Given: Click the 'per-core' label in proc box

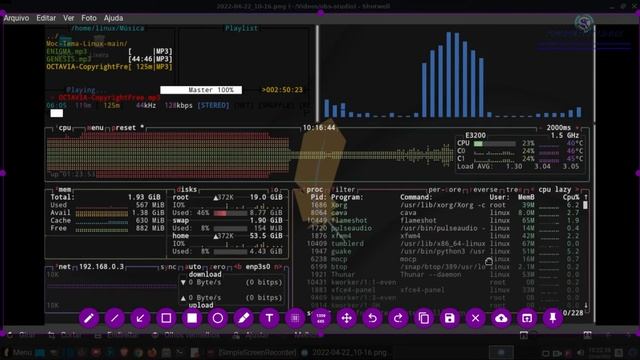Looking at the screenshot, I should 444,190.
